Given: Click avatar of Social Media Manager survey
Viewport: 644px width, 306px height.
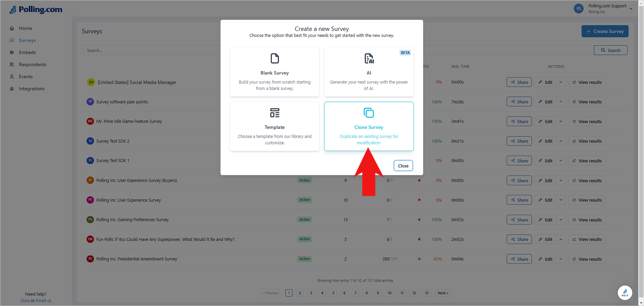Looking at the screenshot, I should pyautogui.click(x=91, y=82).
